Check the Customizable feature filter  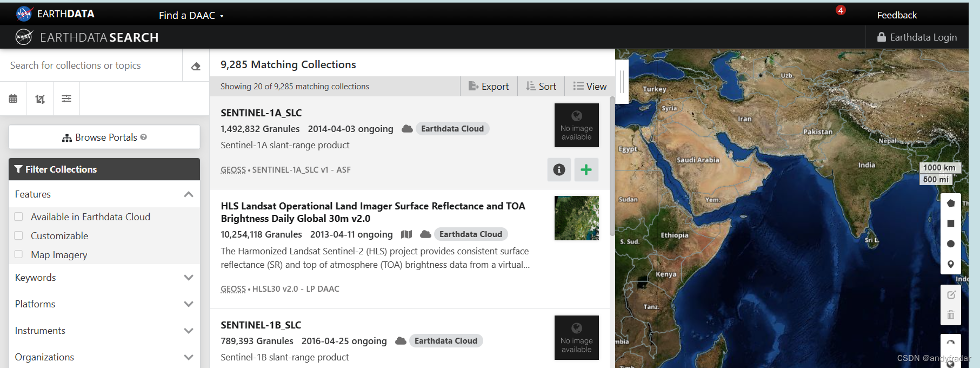[18, 235]
